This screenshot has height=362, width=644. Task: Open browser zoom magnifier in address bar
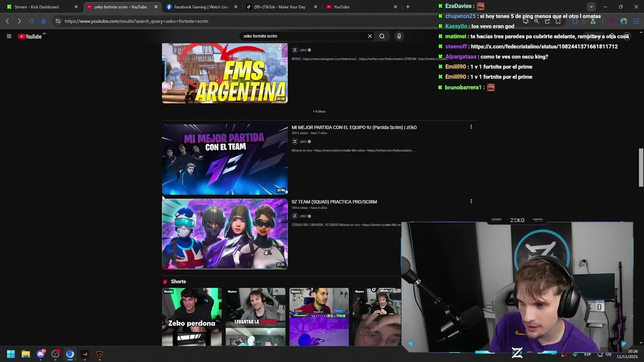point(536,21)
